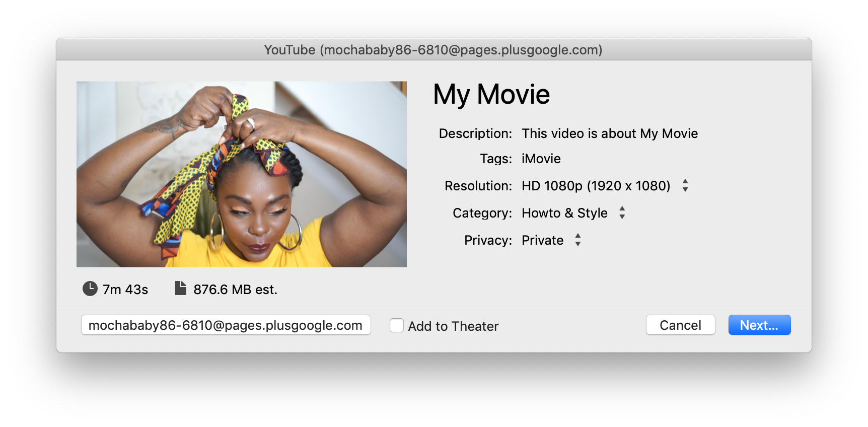
Task: Open the Resolution dropdown
Action: [x=605, y=186]
